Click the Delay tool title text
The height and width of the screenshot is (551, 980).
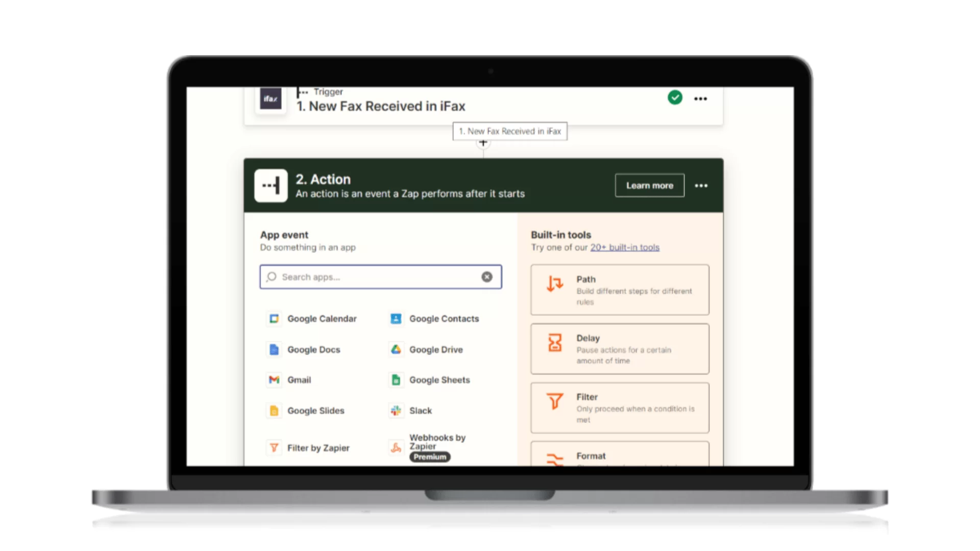pos(588,338)
